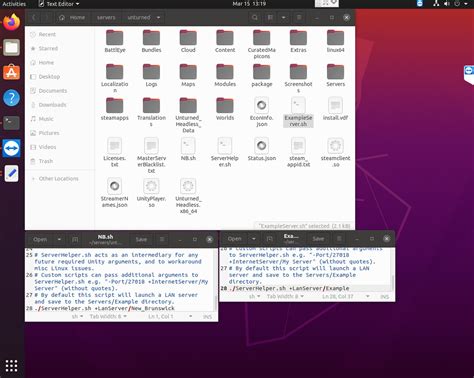This screenshot has width=474, height=378.
Task: Create new document in ExampleServer.sh editor
Action: [x=270, y=239]
